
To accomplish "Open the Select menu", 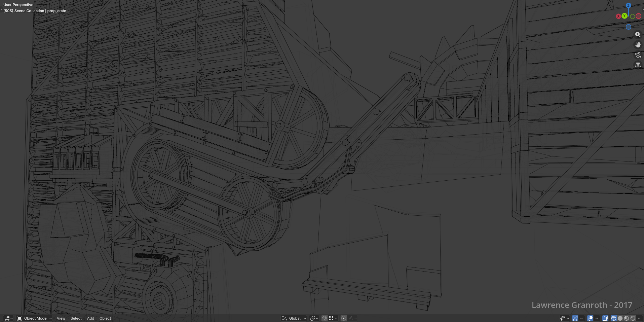I will pos(76,318).
